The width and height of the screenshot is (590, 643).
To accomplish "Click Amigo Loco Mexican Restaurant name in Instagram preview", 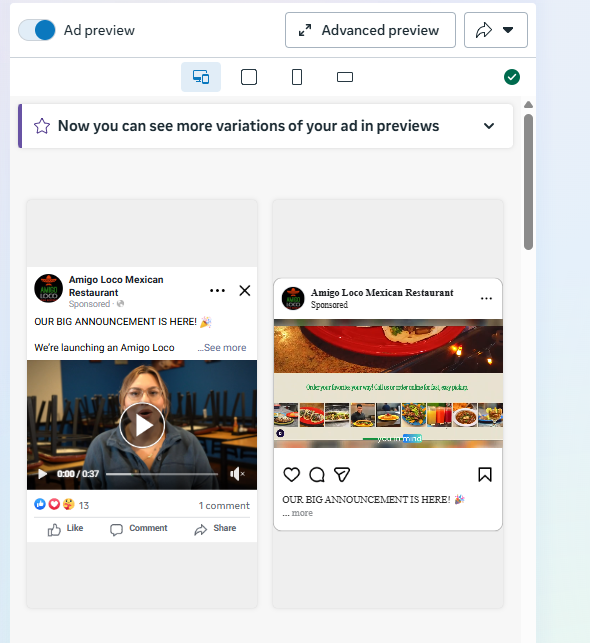I will tap(382, 292).
